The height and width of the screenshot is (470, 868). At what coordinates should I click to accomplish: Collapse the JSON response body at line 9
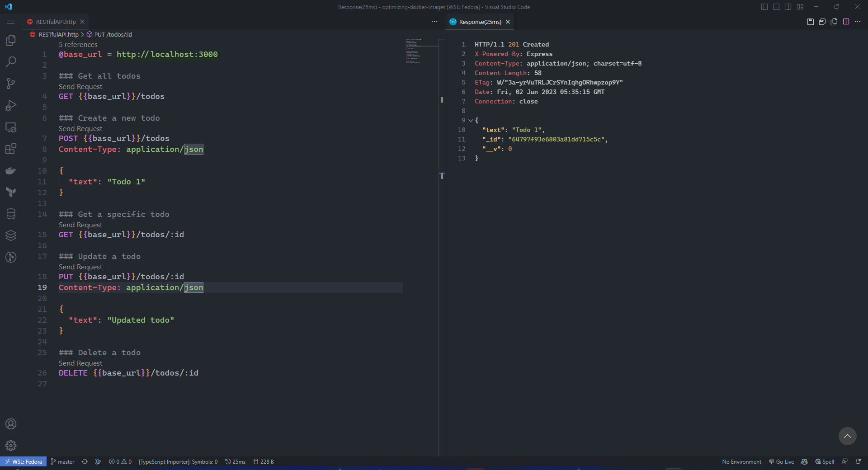pos(471,120)
